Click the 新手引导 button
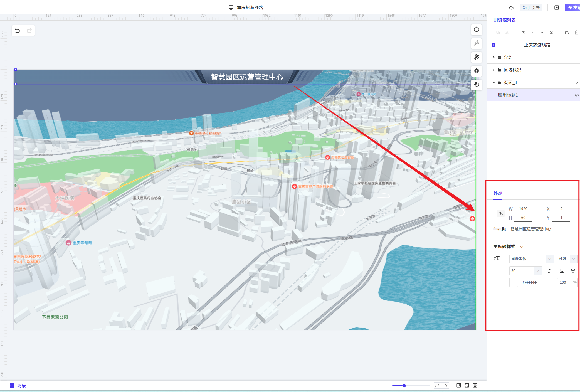Image resolution: width=580 pixels, height=392 pixels. tap(531, 8)
